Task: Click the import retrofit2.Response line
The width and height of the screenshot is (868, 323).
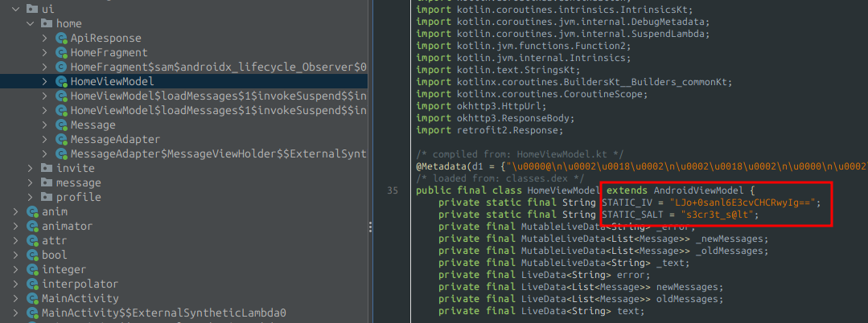Action: 489,131
